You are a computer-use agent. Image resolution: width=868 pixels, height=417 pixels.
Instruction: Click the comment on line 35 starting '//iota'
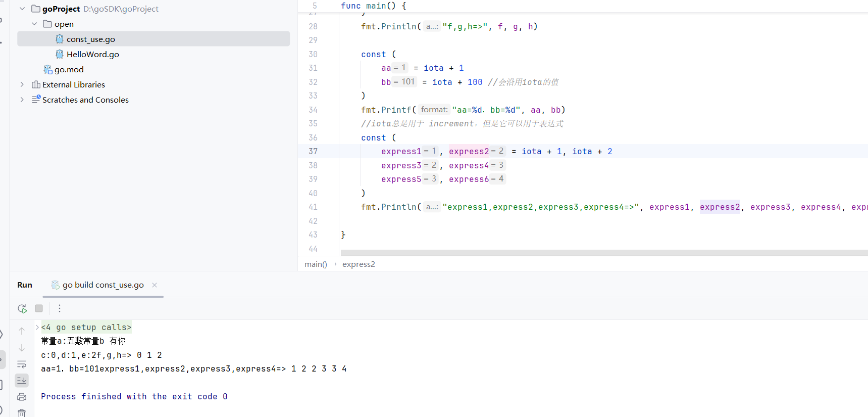(463, 123)
